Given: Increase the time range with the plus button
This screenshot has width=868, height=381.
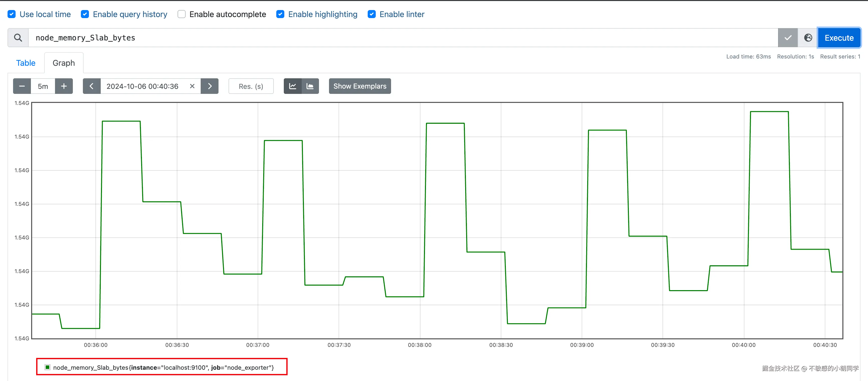Looking at the screenshot, I should [x=64, y=86].
